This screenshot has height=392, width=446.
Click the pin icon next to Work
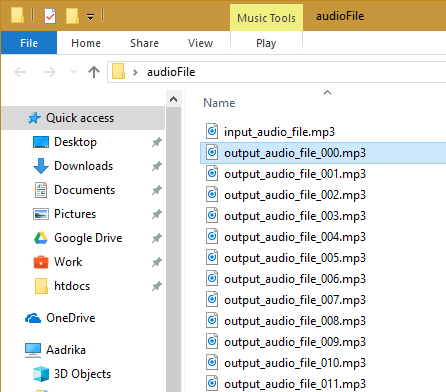[x=157, y=262]
